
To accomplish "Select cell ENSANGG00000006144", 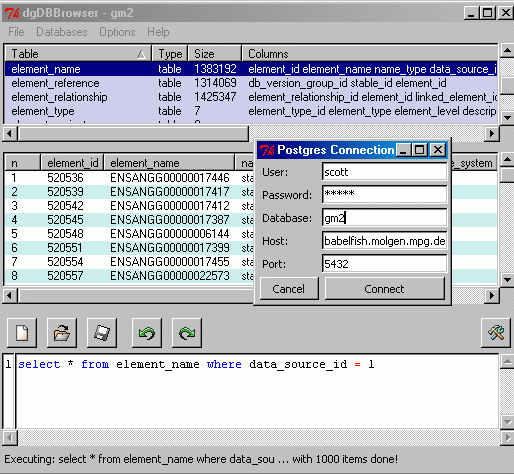I will point(170,234).
